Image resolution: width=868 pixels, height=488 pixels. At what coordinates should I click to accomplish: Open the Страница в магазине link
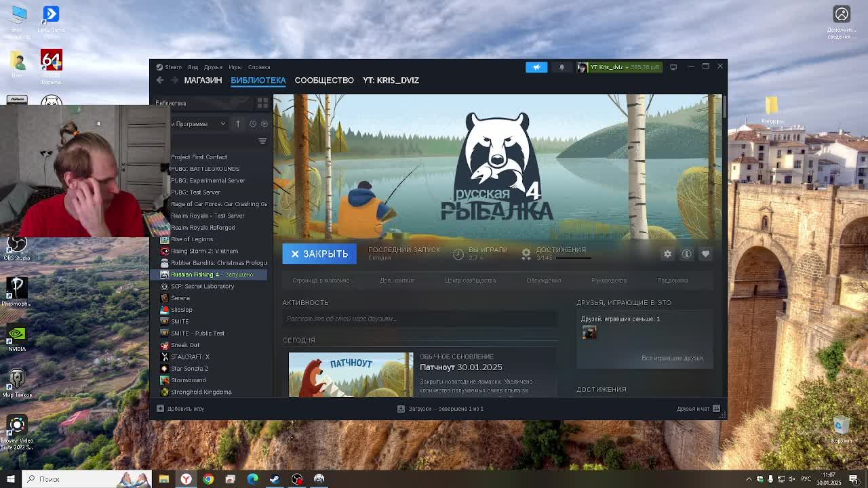321,281
